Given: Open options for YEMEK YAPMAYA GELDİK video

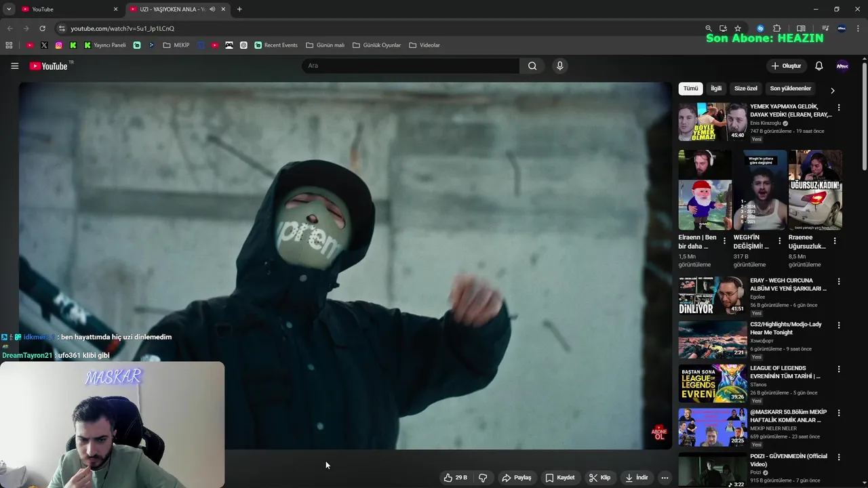Looking at the screenshot, I should click(839, 107).
